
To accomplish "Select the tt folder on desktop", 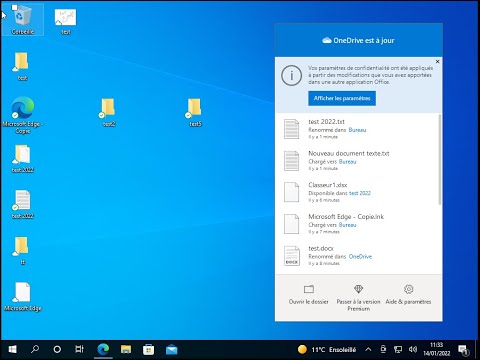I will [x=22, y=250].
